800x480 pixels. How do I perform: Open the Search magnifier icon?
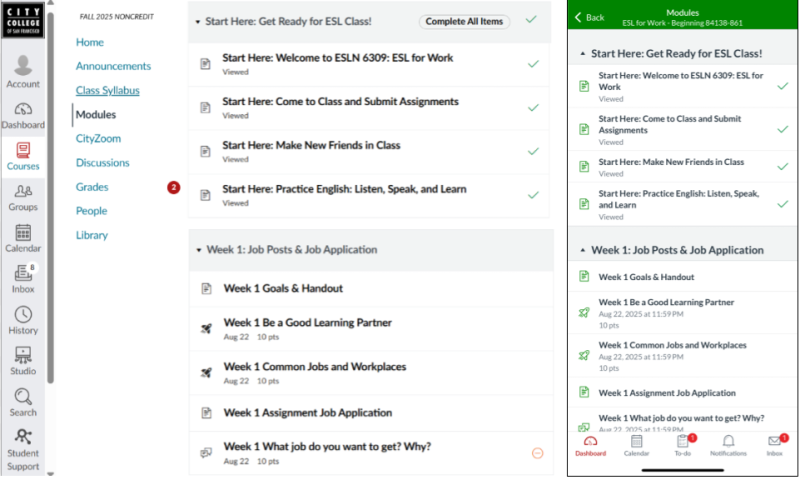coord(23,396)
